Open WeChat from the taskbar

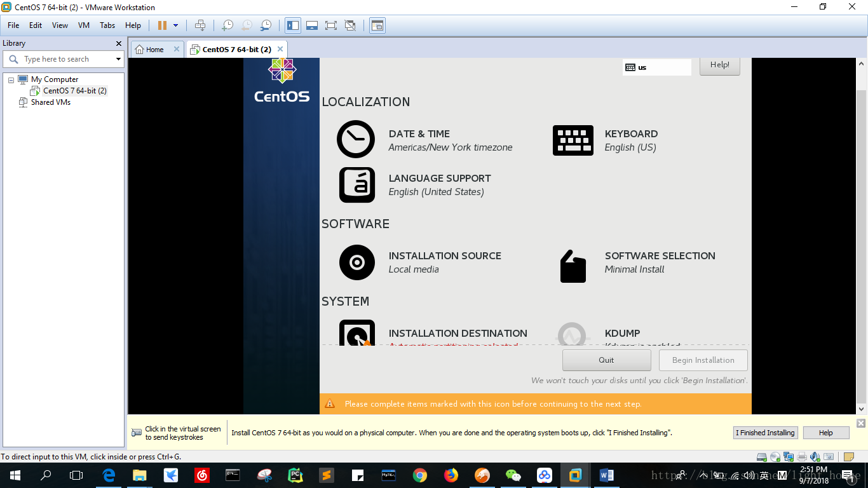coord(513,475)
